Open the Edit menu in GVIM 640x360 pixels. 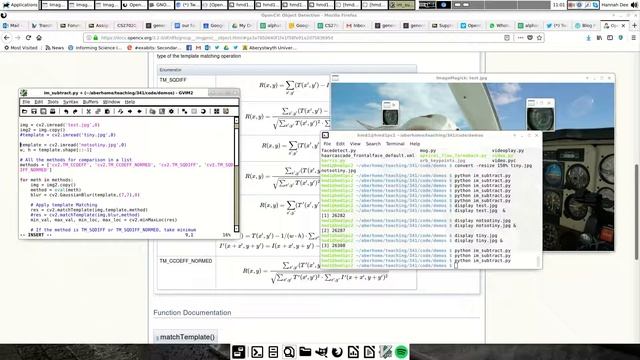tap(39, 102)
